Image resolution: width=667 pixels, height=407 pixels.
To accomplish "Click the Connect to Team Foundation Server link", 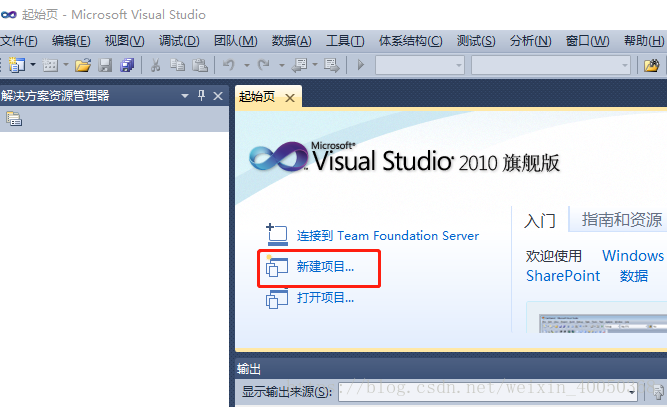I will click(388, 236).
